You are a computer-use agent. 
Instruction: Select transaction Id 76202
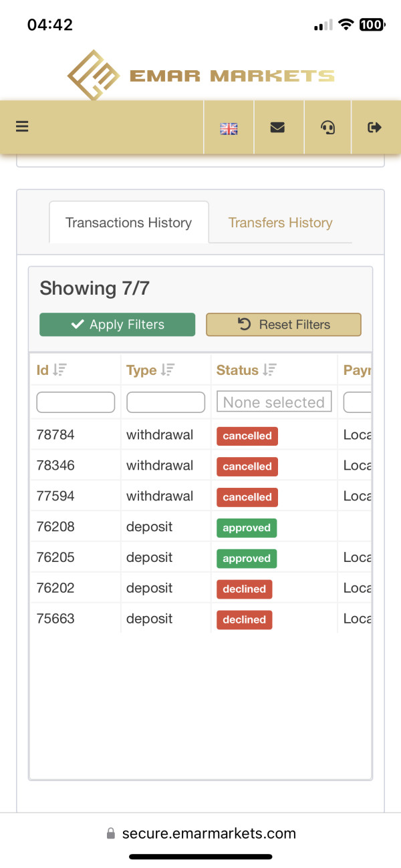55,589
